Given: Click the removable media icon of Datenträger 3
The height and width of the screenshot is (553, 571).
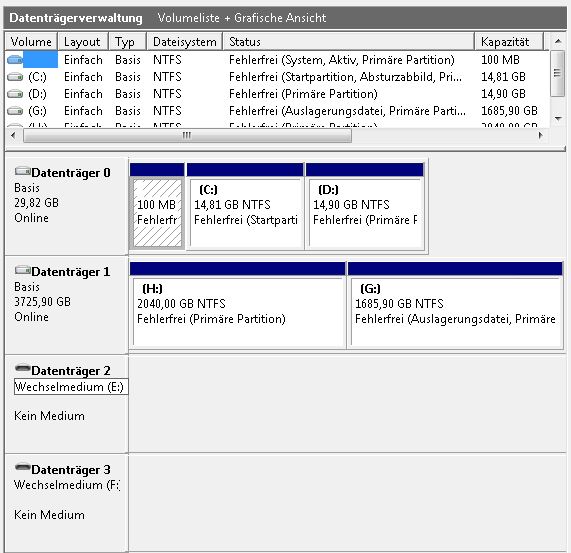Looking at the screenshot, I should [22, 467].
